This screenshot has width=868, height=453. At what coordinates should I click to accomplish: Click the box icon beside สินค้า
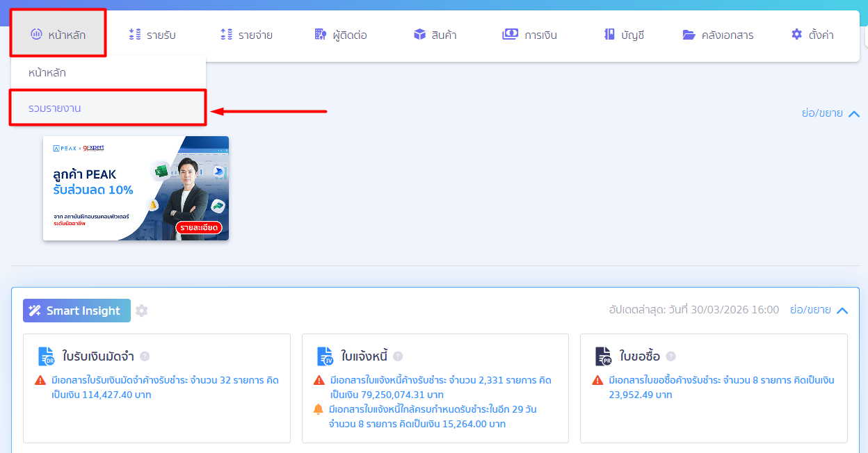(x=419, y=34)
